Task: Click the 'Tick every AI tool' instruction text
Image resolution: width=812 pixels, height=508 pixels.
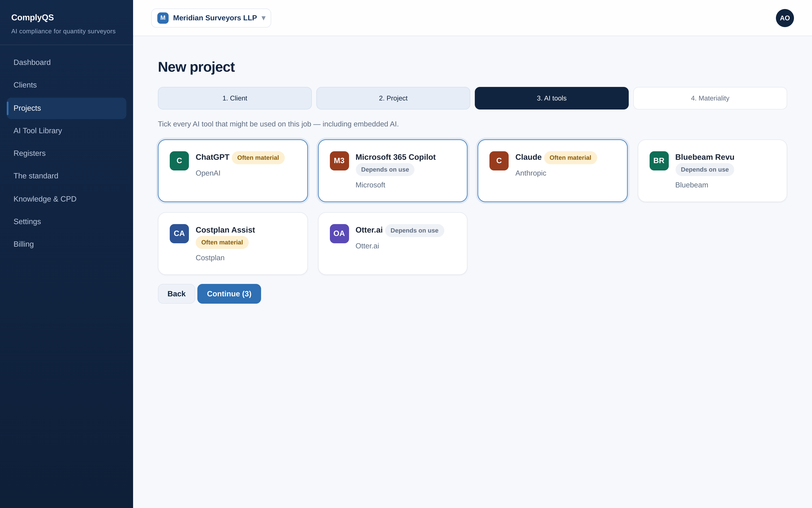Action: (278, 124)
